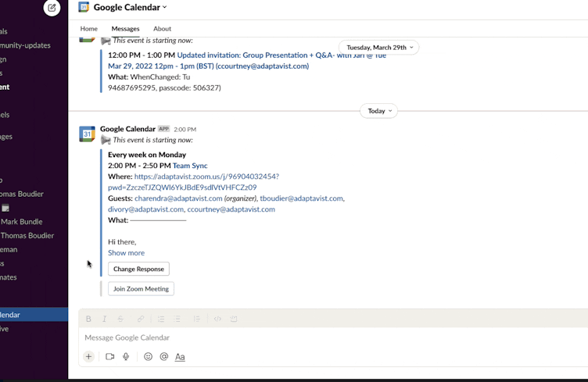Open the Today date dropdown
Image resolution: width=588 pixels, height=382 pixels.
378,111
